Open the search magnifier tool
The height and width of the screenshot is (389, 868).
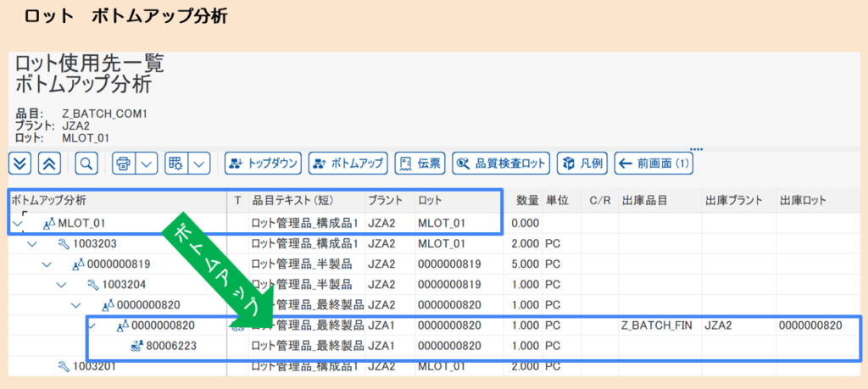(x=87, y=163)
